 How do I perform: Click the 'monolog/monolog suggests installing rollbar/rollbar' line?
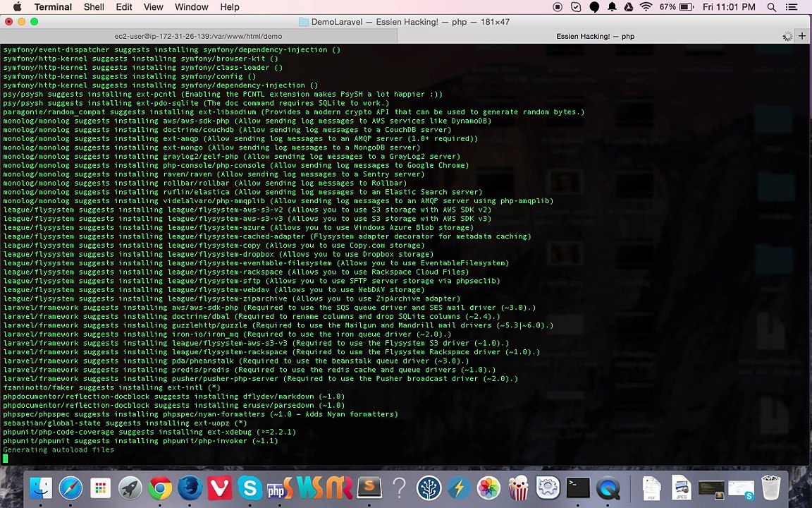tap(205, 183)
